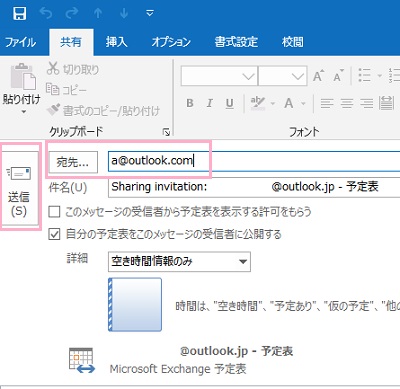Screen dimensions: 400x389
Task: Open Quick Access Toolbar customize dropdown
Action: [x=150, y=13]
